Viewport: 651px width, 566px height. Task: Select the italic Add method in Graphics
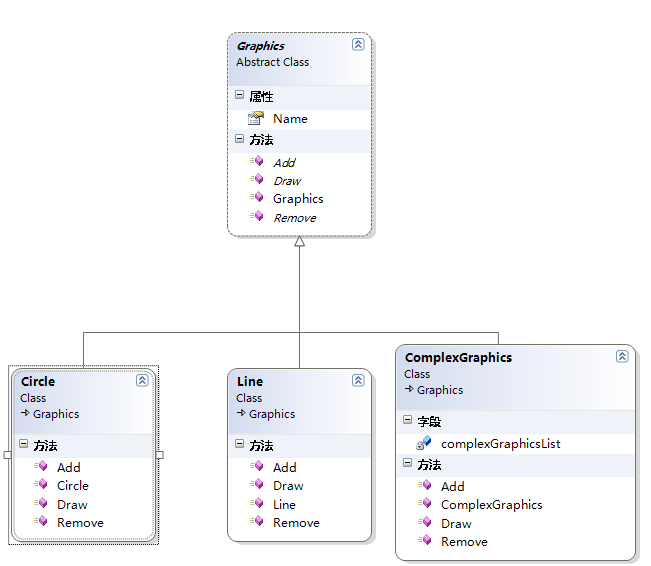pos(284,163)
